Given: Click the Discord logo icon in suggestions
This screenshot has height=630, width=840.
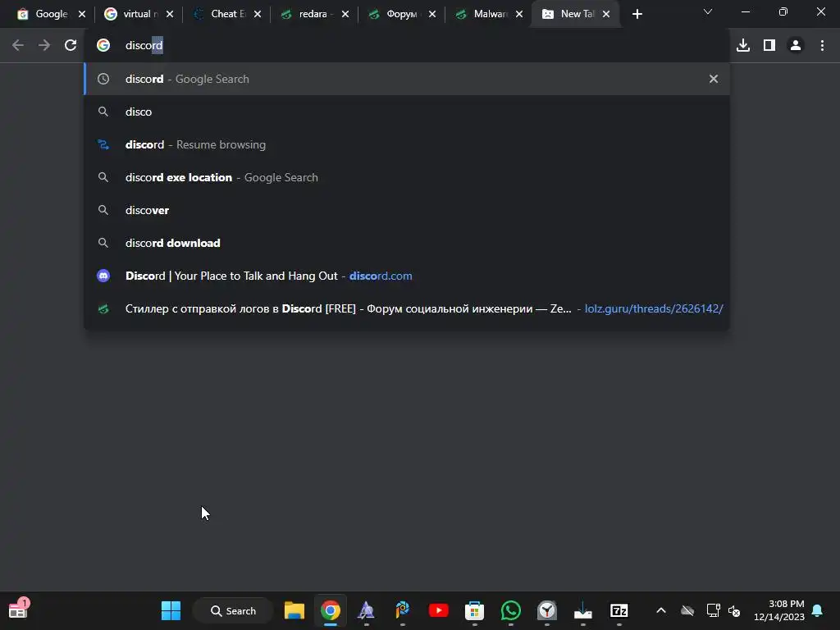Looking at the screenshot, I should pyautogui.click(x=103, y=276).
